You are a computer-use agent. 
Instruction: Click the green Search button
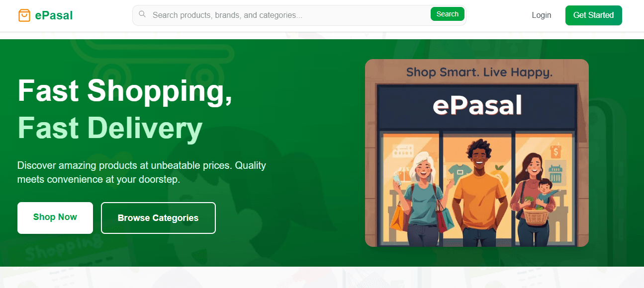click(448, 14)
